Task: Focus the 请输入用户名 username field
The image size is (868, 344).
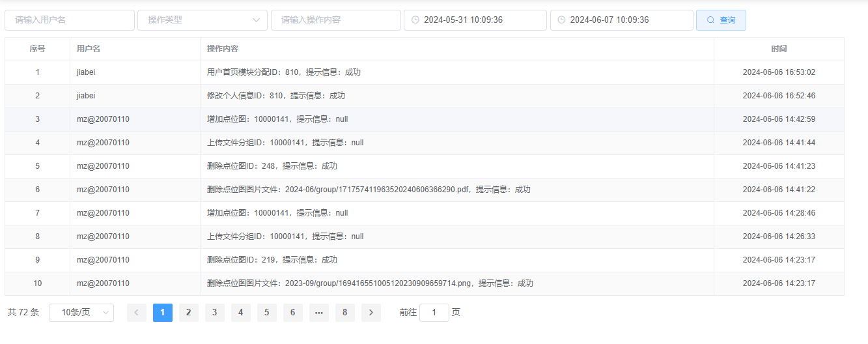Action: coord(70,20)
